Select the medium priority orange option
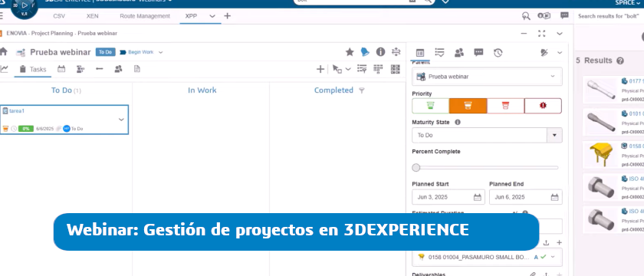Screen dimensions: 644x276 pyautogui.click(x=468, y=106)
